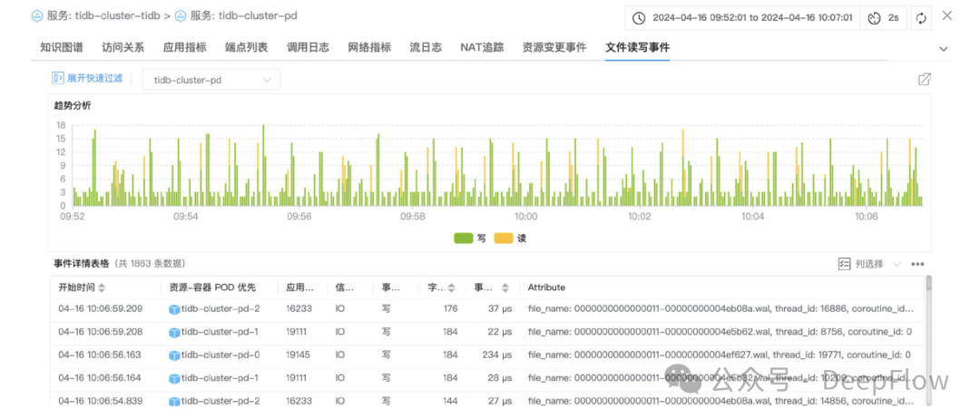Toggle the yellow 读 read legend
Screen dimensions: 980x419
point(510,238)
